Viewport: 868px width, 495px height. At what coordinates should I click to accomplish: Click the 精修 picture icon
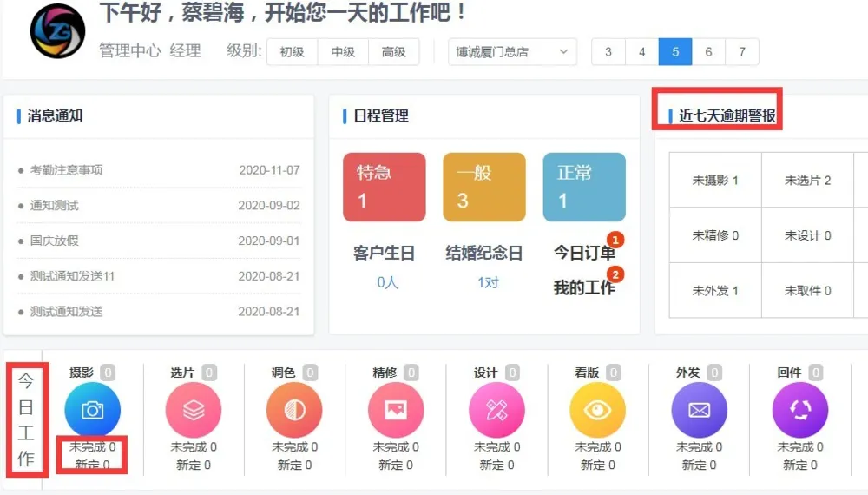396,410
